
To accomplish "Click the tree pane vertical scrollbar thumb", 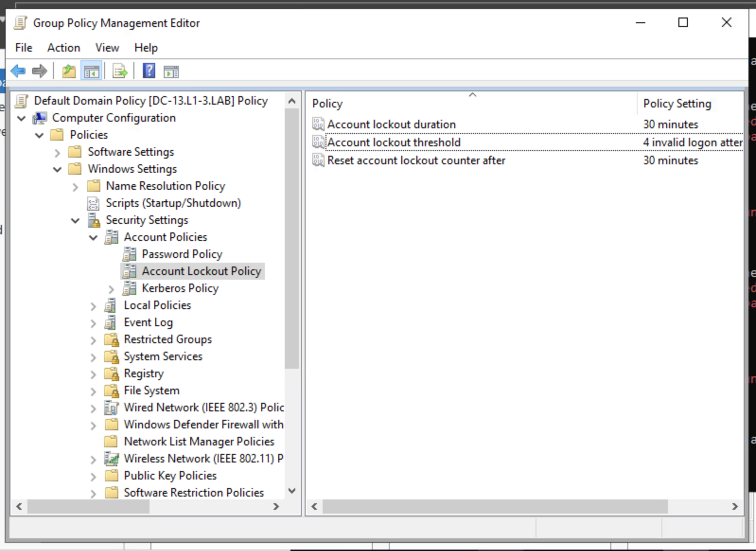I will (x=292, y=238).
